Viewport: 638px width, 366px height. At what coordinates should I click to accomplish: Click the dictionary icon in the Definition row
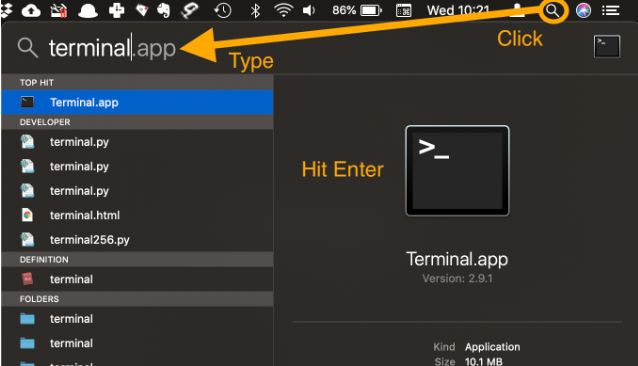pos(27,279)
